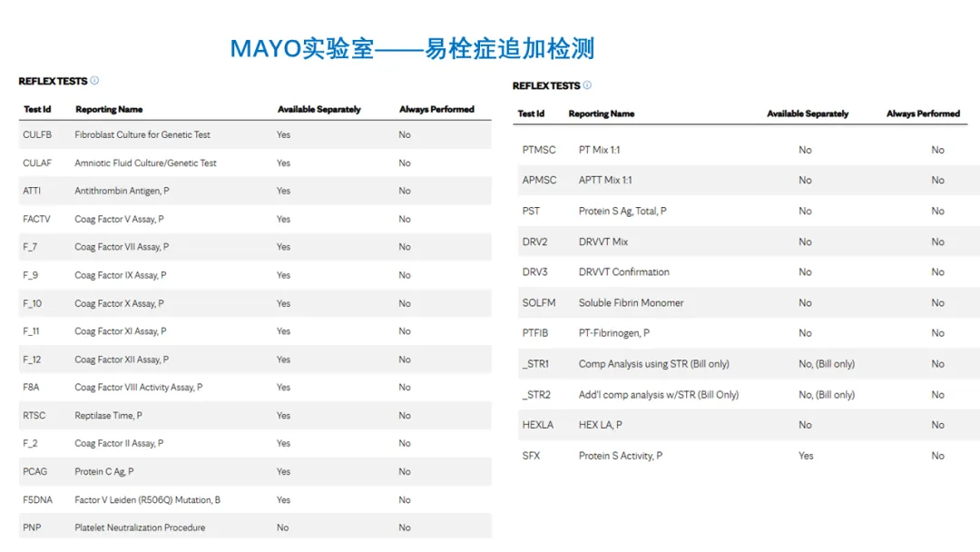Click test ID CULAF
Image resolution: width=980 pixels, height=552 pixels.
click(x=37, y=163)
